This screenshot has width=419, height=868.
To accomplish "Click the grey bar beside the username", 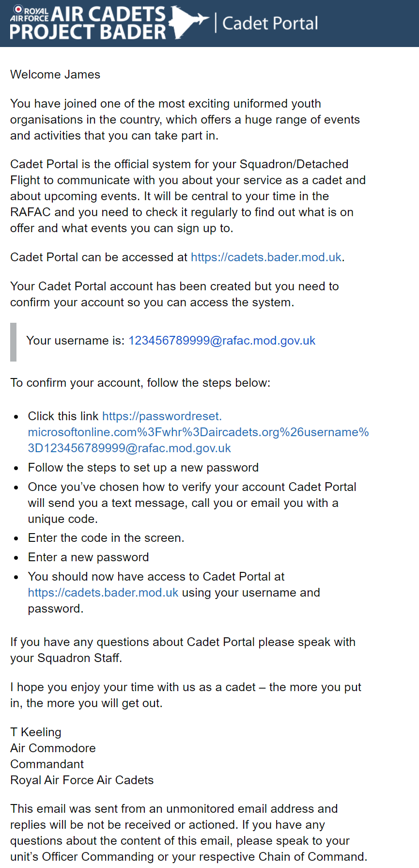I will [x=13, y=342].
